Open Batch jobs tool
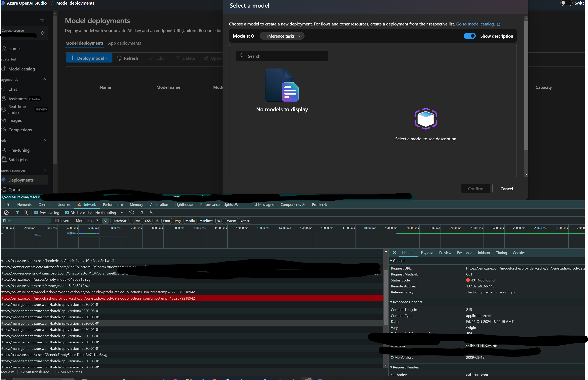 [x=18, y=160]
